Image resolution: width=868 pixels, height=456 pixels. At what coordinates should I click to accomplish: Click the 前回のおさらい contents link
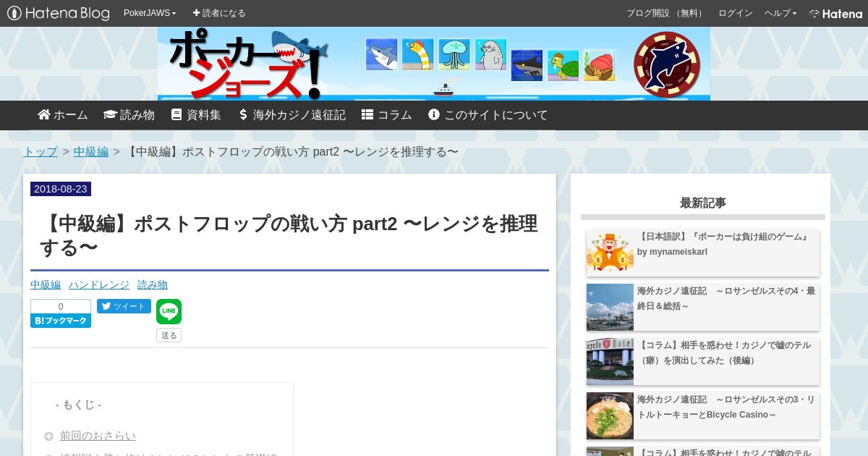click(98, 436)
